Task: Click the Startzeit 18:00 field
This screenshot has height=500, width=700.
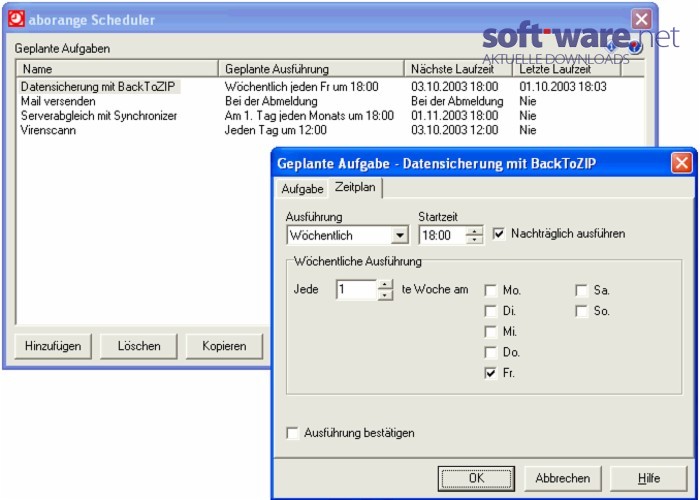Action: point(442,235)
